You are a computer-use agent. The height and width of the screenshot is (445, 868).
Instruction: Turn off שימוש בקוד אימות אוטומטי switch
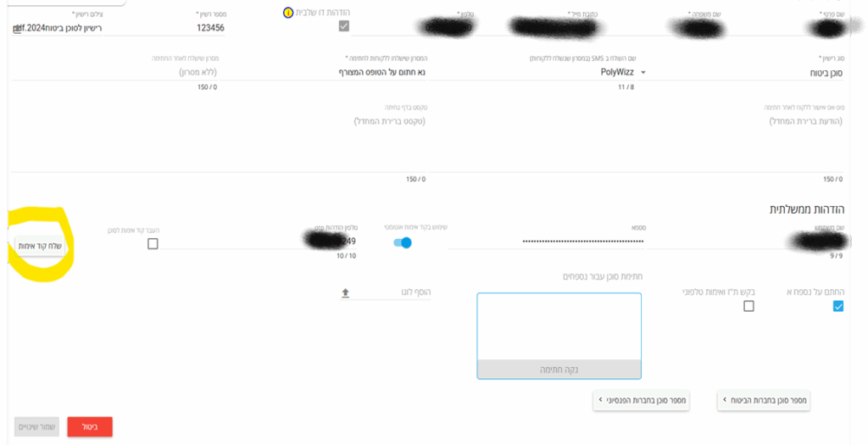(x=403, y=242)
